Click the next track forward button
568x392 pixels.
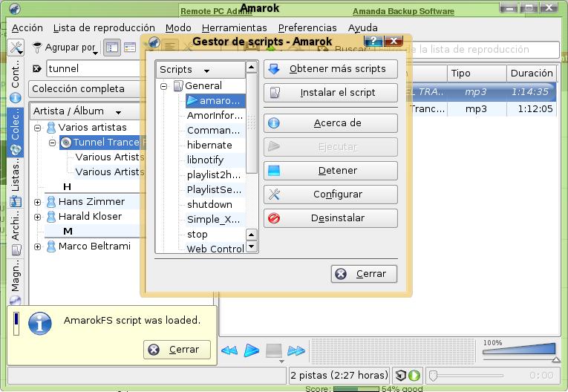[296, 350]
